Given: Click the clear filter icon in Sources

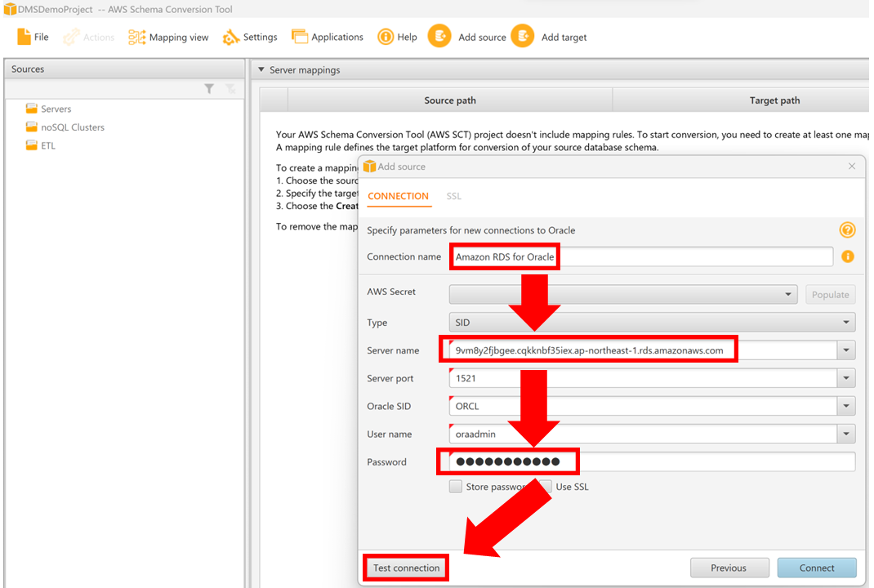Looking at the screenshot, I should coord(230,89).
